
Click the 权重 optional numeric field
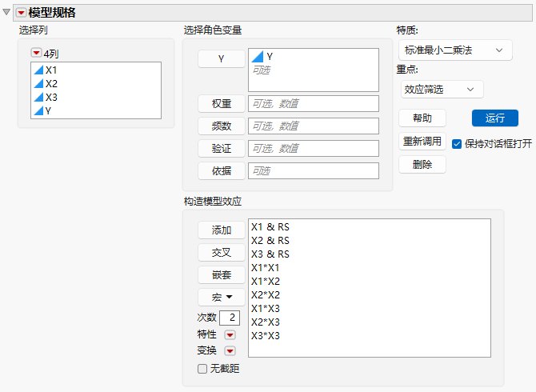[x=314, y=103]
